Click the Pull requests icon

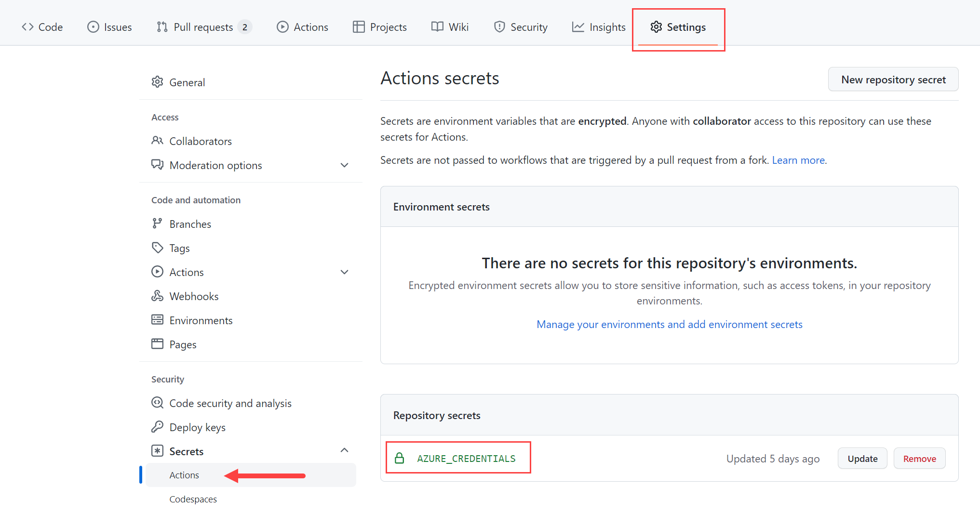(x=162, y=27)
